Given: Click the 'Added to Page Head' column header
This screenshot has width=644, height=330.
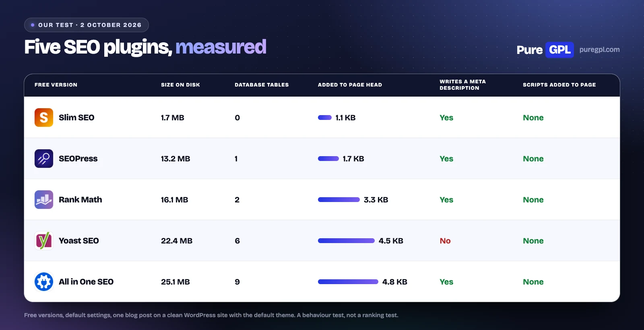Looking at the screenshot, I should point(350,85).
